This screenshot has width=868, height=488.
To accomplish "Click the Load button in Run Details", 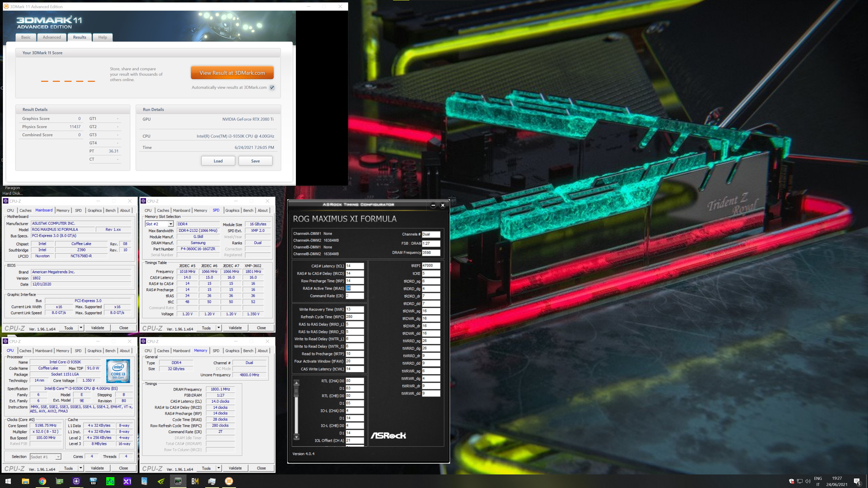I will pyautogui.click(x=218, y=161).
